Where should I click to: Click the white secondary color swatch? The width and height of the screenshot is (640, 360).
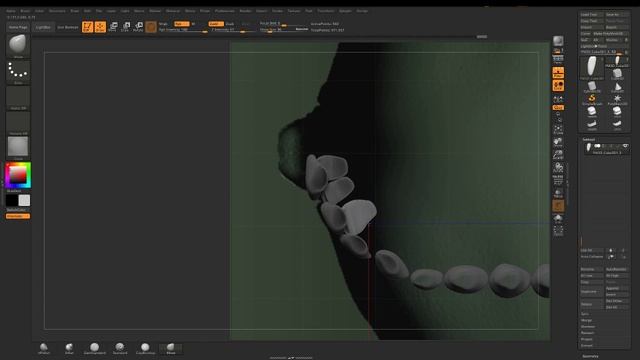click(x=24, y=200)
